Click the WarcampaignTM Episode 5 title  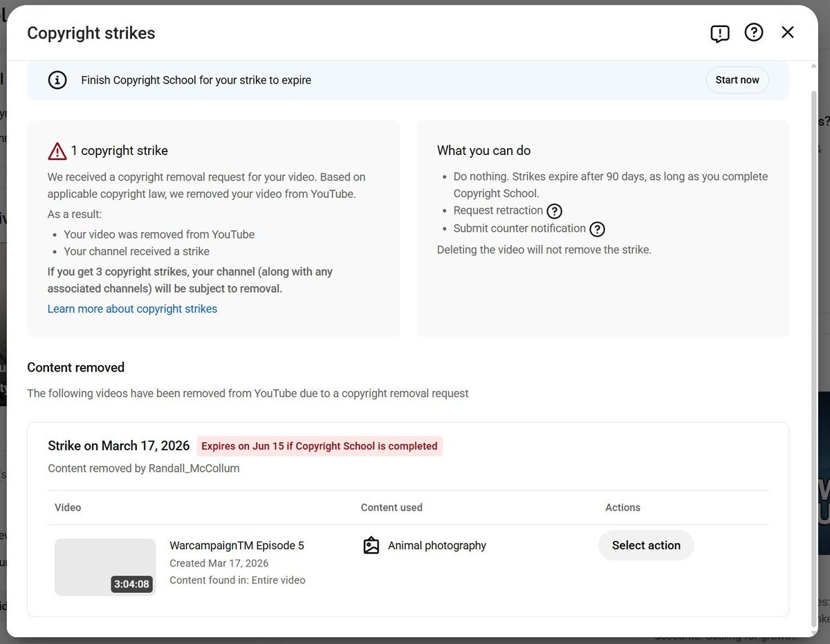pos(237,546)
